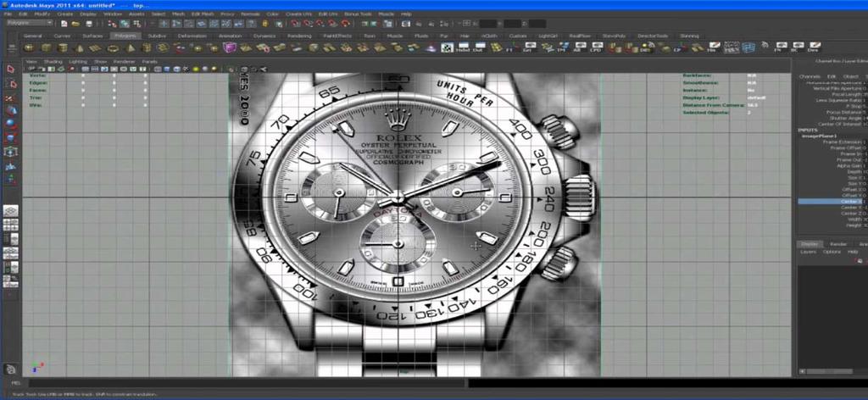Image resolution: width=868 pixels, height=400 pixels.
Task: Switch to the Render layer tab
Action: coord(838,244)
